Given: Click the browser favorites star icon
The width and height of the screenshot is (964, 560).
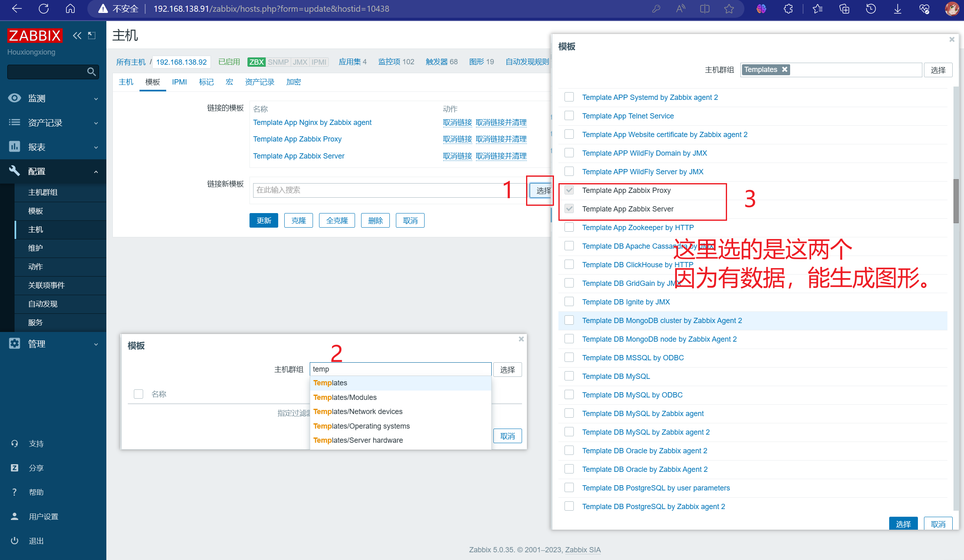Looking at the screenshot, I should (x=729, y=8).
